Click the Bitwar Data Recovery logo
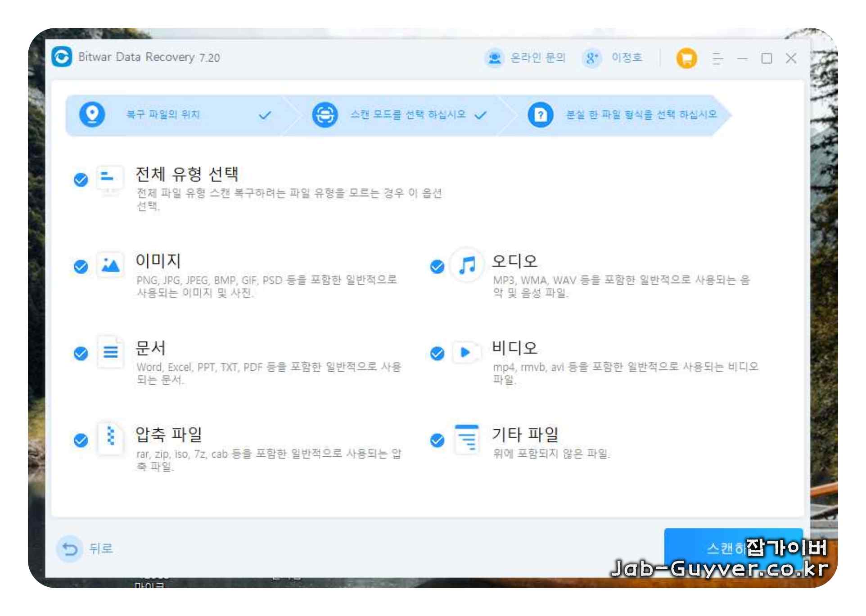 pyautogui.click(x=62, y=57)
